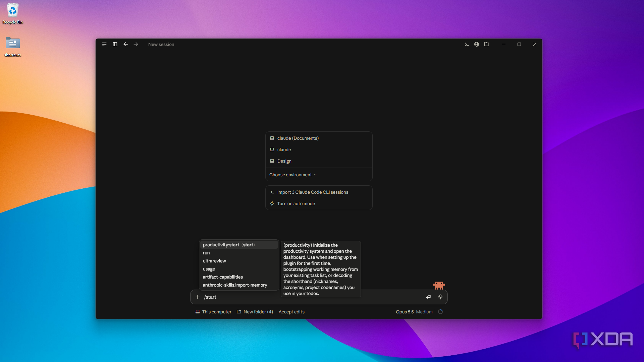Select the ultrareview command suggestion

pyautogui.click(x=239, y=261)
